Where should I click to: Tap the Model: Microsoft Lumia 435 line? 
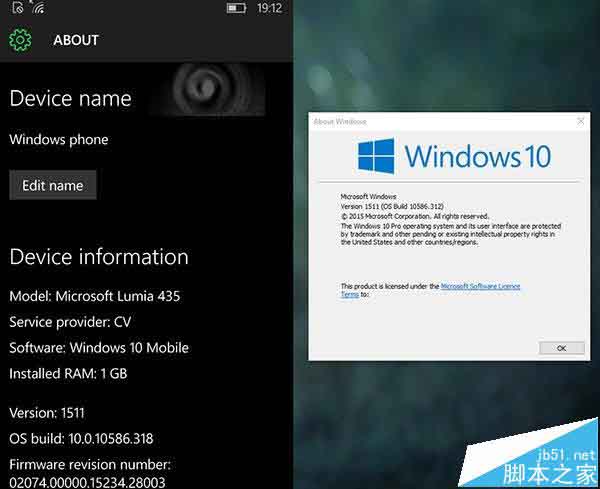(x=95, y=296)
